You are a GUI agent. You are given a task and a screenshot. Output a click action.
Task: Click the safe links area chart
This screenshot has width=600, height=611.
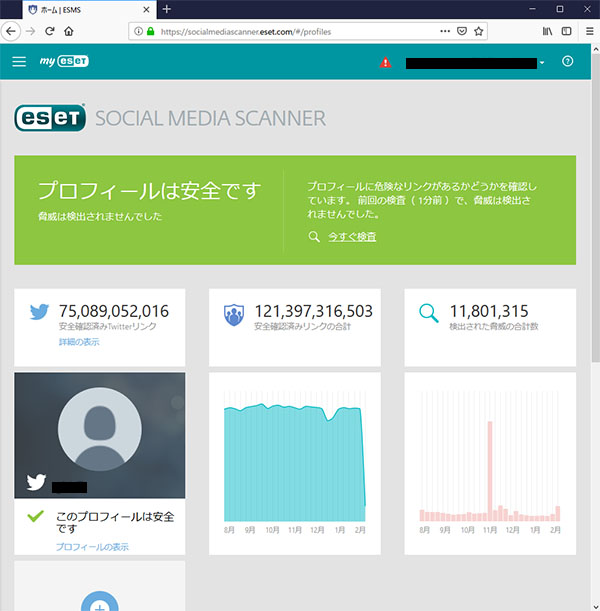(295, 463)
